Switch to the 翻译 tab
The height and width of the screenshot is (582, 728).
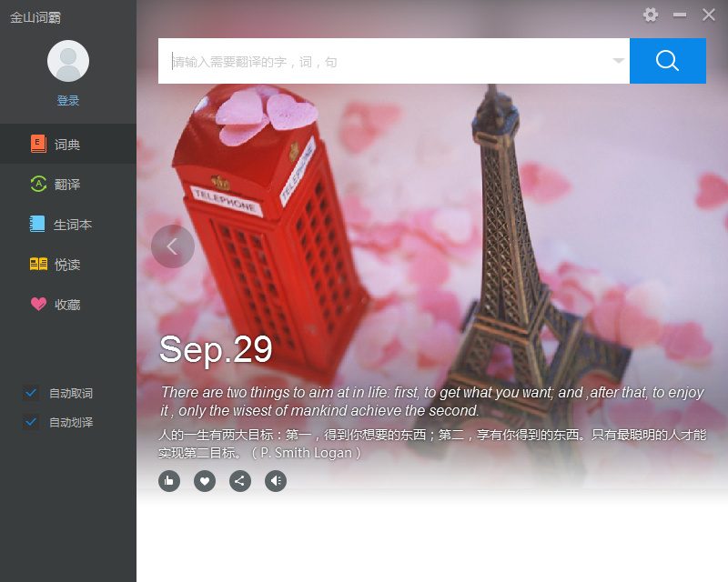(67, 184)
